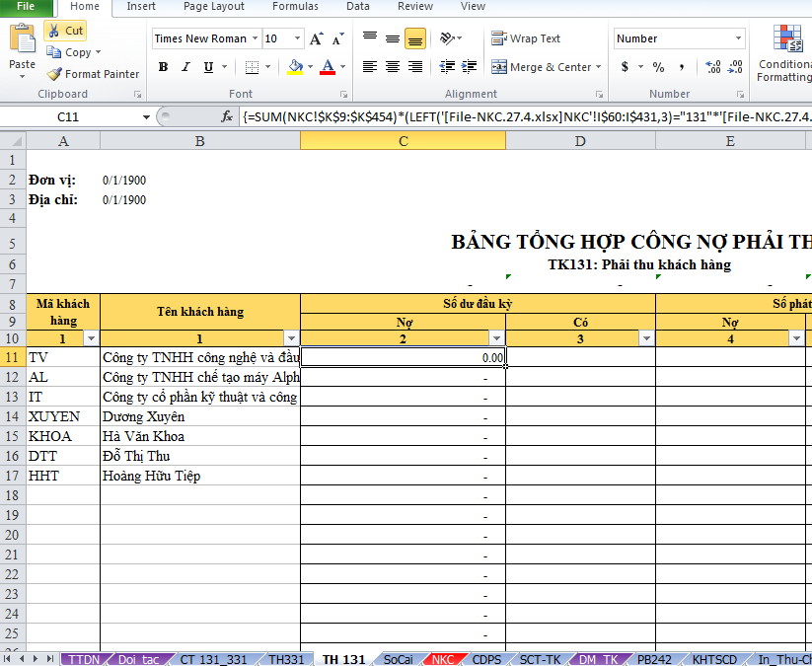Click the Paste icon

23,39
